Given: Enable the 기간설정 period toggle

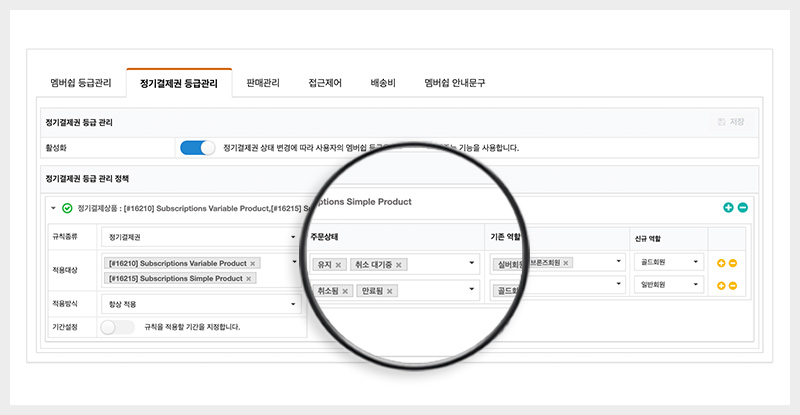Looking at the screenshot, I should click(117, 326).
